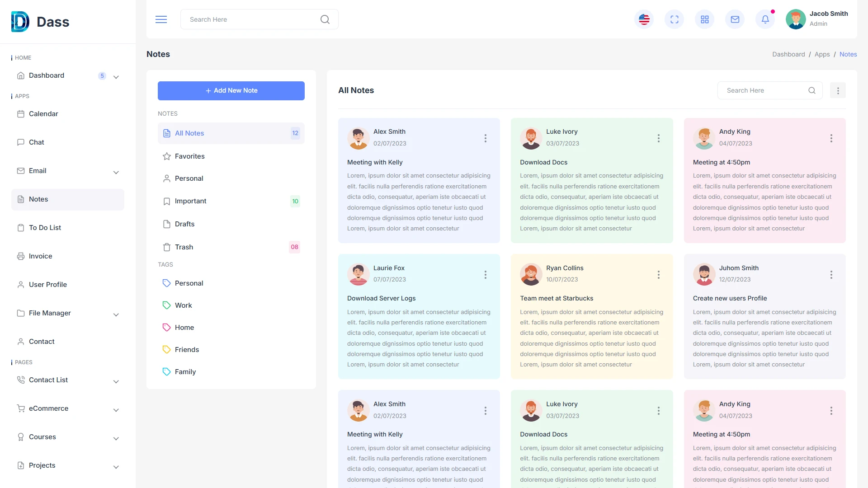Open notifications bell icon
868x488 pixels.
tap(765, 19)
